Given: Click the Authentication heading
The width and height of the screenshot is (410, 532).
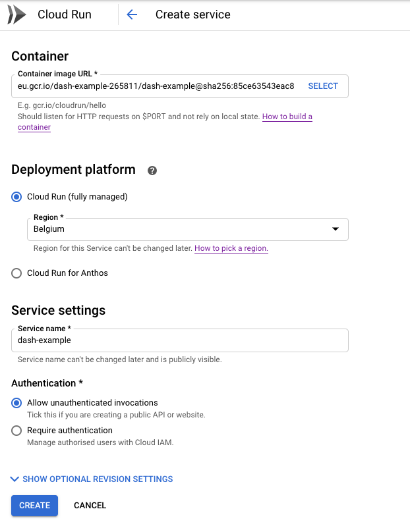Looking at the screenshot, I should click(x=47, y=383).
